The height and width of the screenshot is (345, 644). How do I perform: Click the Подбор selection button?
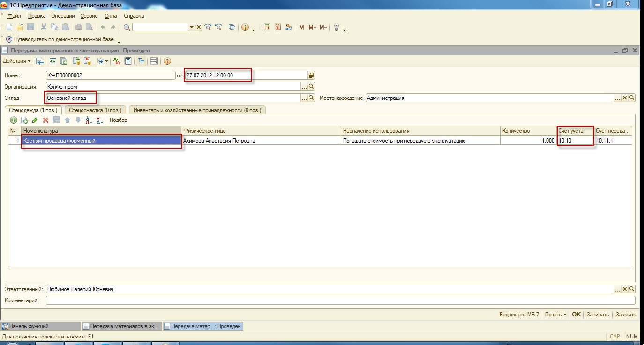(x=119, y=120)
